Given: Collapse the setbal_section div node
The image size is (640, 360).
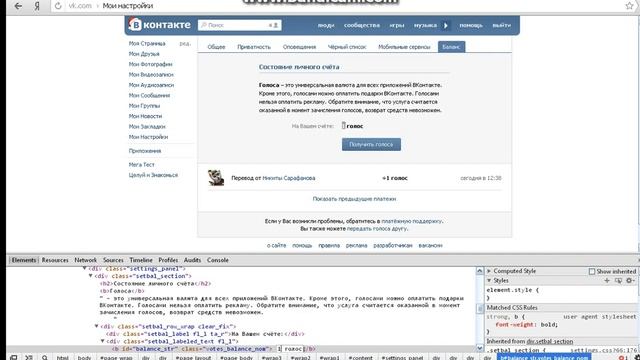Looking at the screenshot, I should [x=91, y=276].
